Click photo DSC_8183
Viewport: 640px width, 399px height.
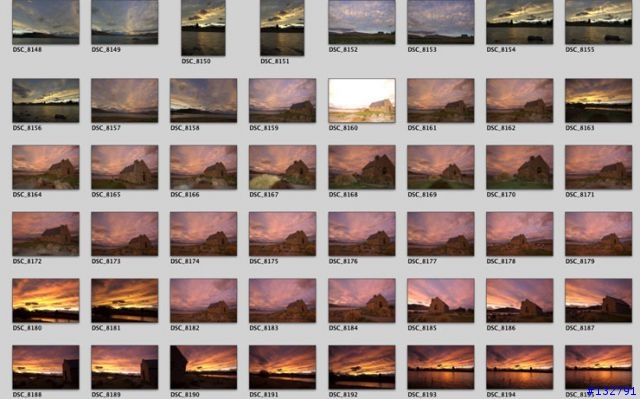pos(282,300)
